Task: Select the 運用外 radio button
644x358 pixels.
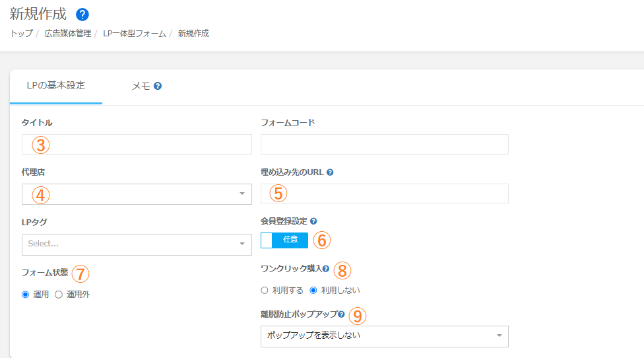Action: click(59, 295)
